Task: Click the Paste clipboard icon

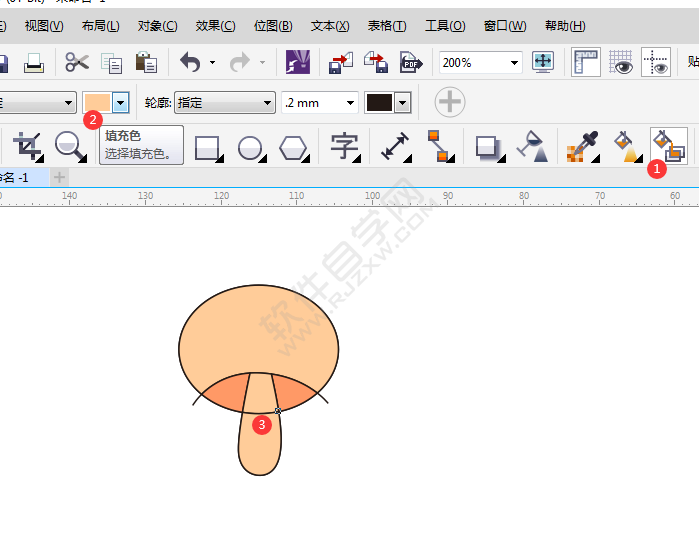Action: click(146, 63)
